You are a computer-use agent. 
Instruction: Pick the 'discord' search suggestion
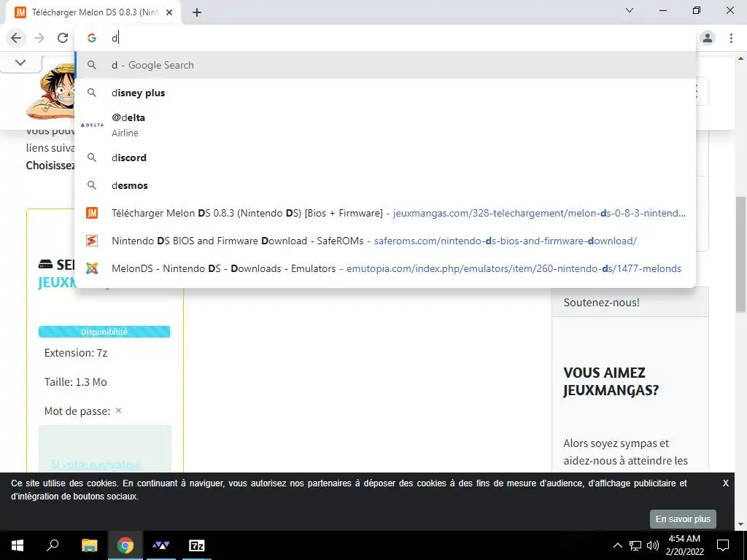click(x=385, y=157)
